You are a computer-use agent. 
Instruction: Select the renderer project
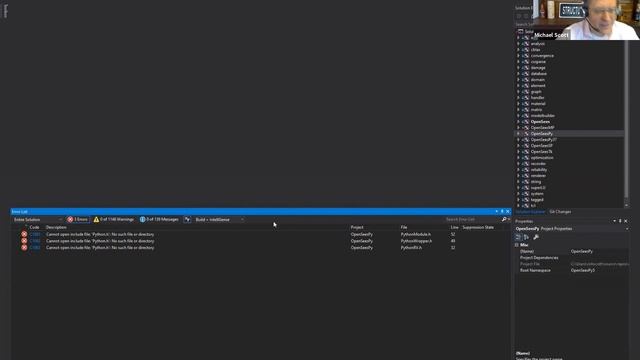[538, 176]
